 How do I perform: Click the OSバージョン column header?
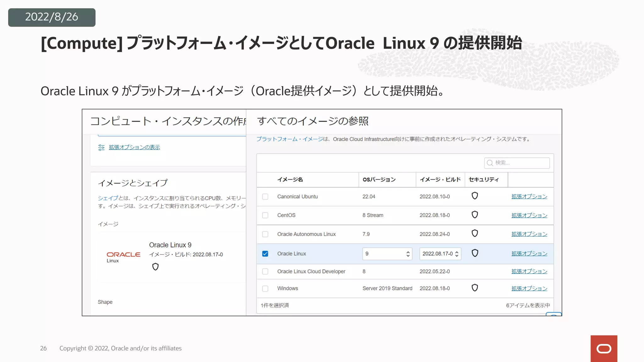379,179
